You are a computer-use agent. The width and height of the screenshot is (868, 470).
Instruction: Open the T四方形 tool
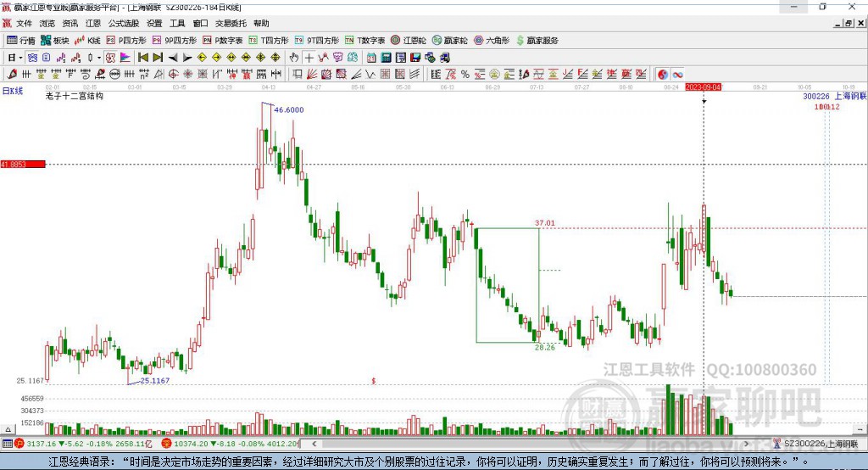[269, 41]
